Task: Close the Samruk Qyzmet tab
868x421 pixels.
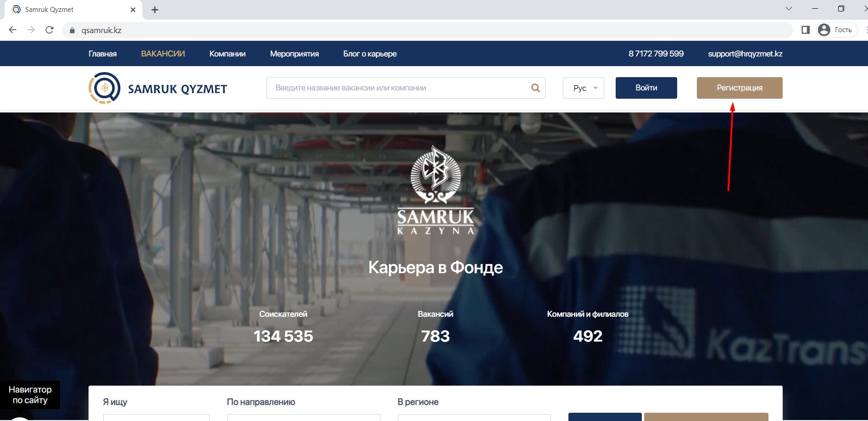Action: coord(133,10)
